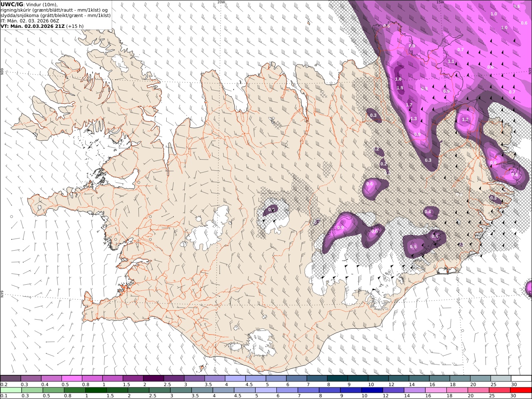Click the '1.1' snowfall value on the map

click(451, 62)
